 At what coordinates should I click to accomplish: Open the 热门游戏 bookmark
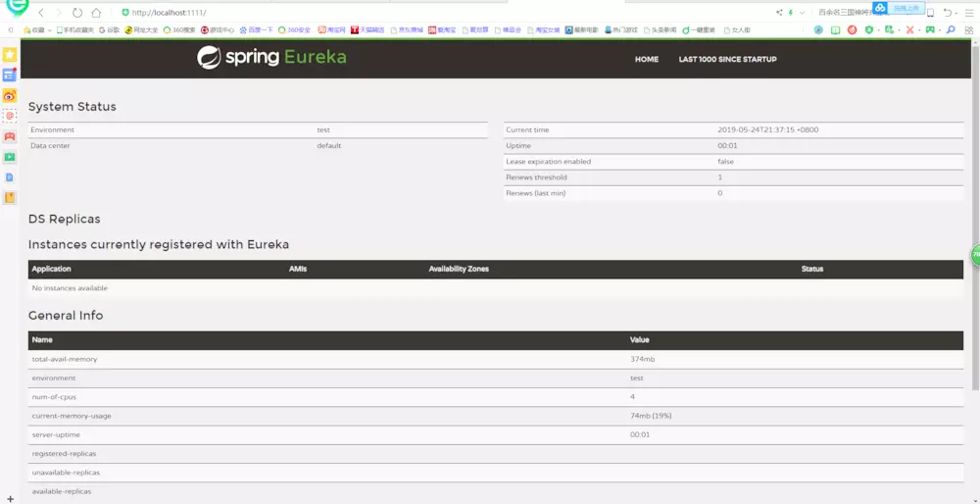click(620, 29)
